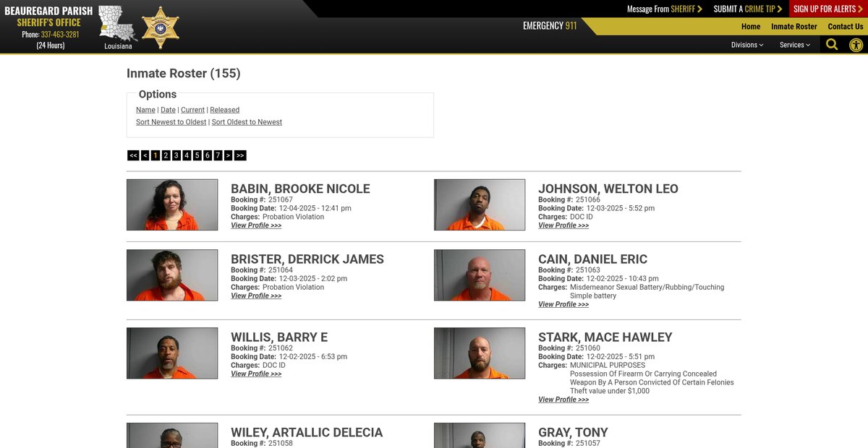Click name heading CAIN, DANIEL ERIC
The height and width of the screenshot is (448, 868).
tap(593, 259)
